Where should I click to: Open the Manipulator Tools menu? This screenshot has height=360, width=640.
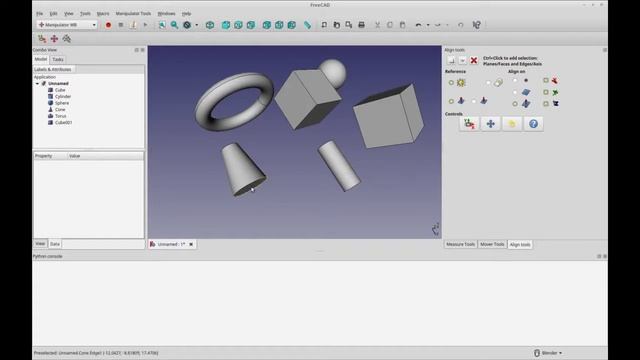(x=133, y=13)
